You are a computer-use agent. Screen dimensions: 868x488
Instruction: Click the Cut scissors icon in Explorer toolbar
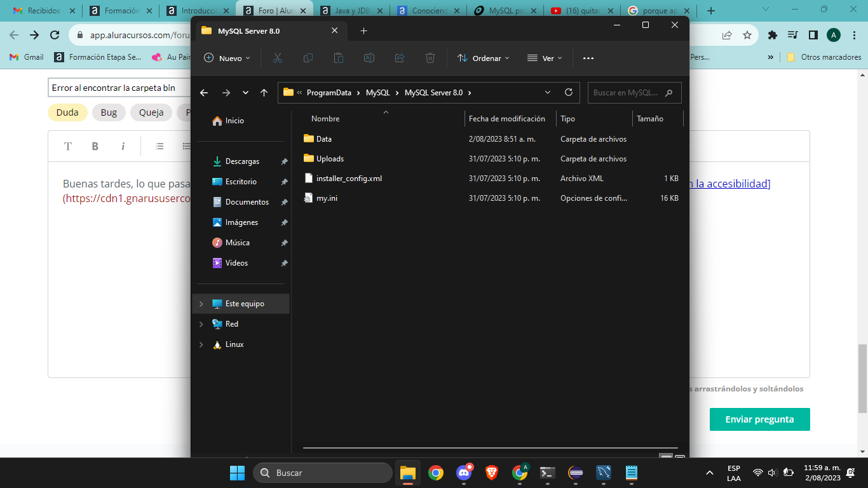278,58
